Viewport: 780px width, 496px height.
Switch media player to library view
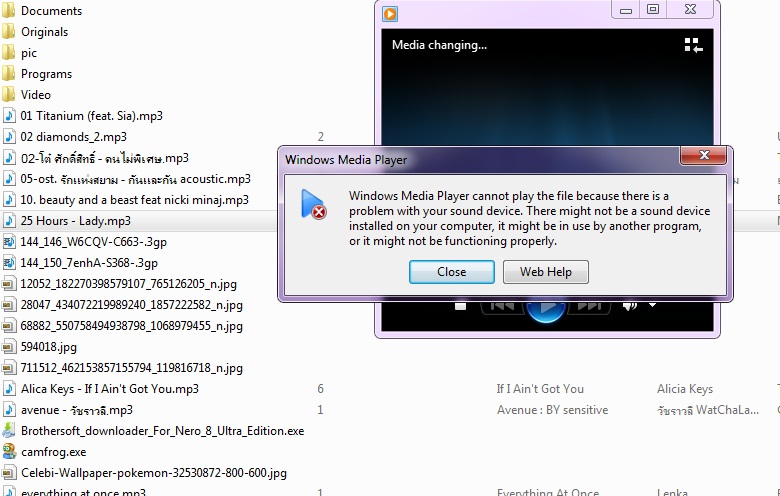point(693,45)
